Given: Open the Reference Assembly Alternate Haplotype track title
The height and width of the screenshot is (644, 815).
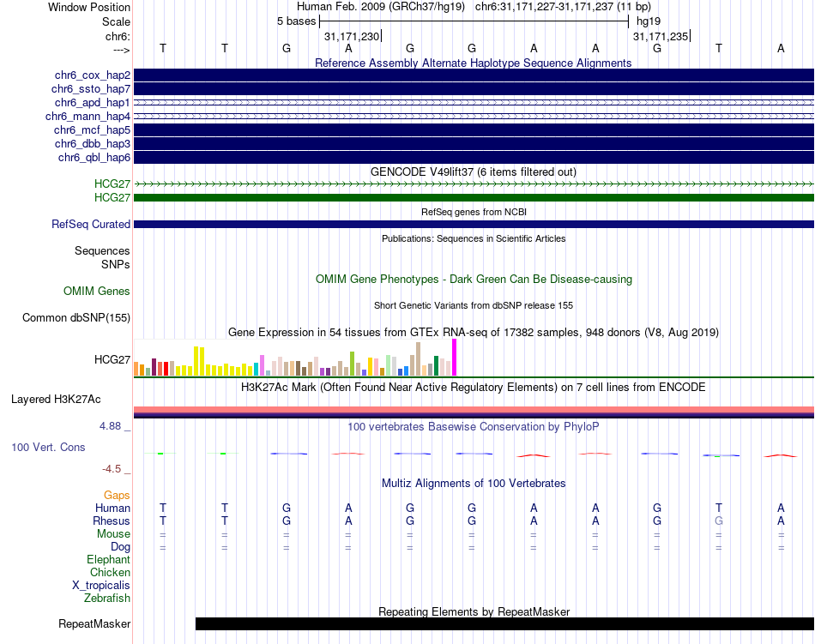Looking at the screenshot, I should tap(473, 63).
